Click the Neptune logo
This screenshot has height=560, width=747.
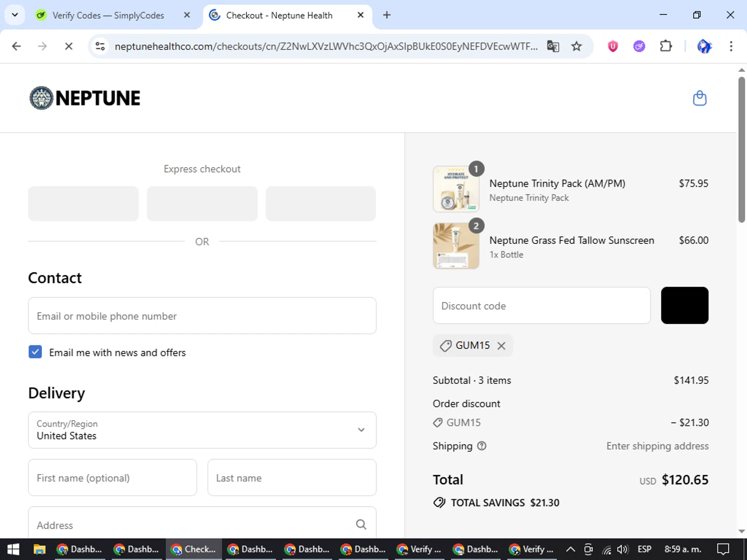85,98
